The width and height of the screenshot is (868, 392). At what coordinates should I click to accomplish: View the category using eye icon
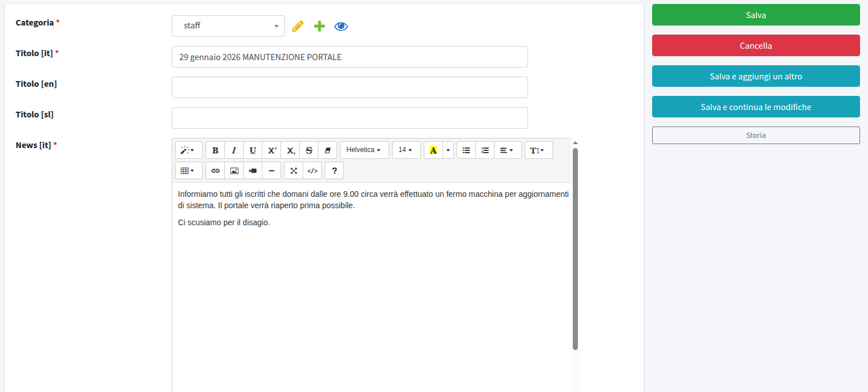click(341, 26)
